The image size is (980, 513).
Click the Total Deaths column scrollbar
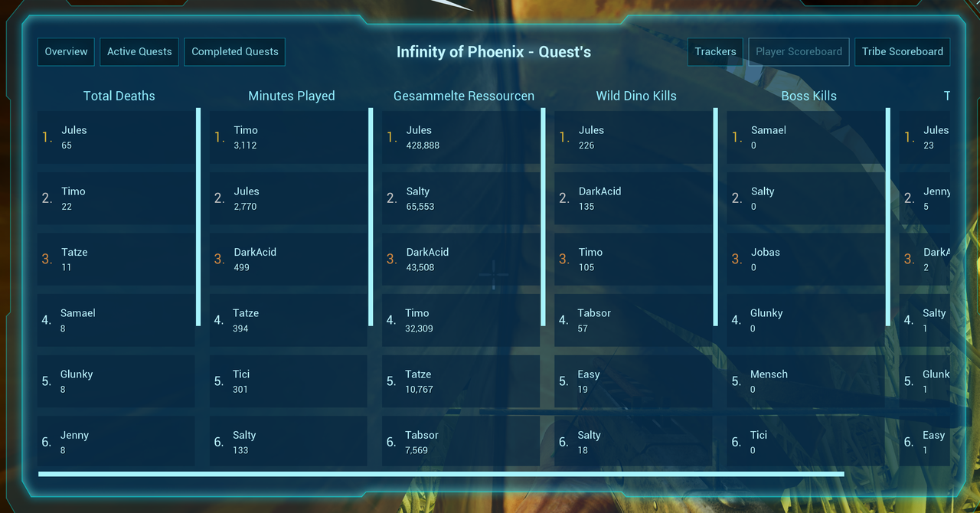(x=198, y=217)
